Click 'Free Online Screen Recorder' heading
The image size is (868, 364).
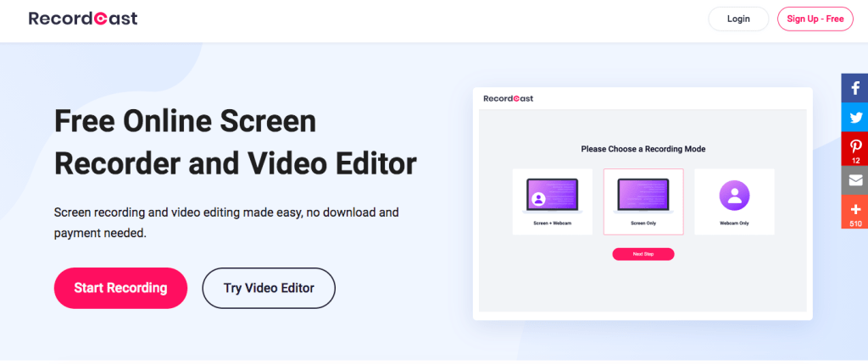coord(236,143)
